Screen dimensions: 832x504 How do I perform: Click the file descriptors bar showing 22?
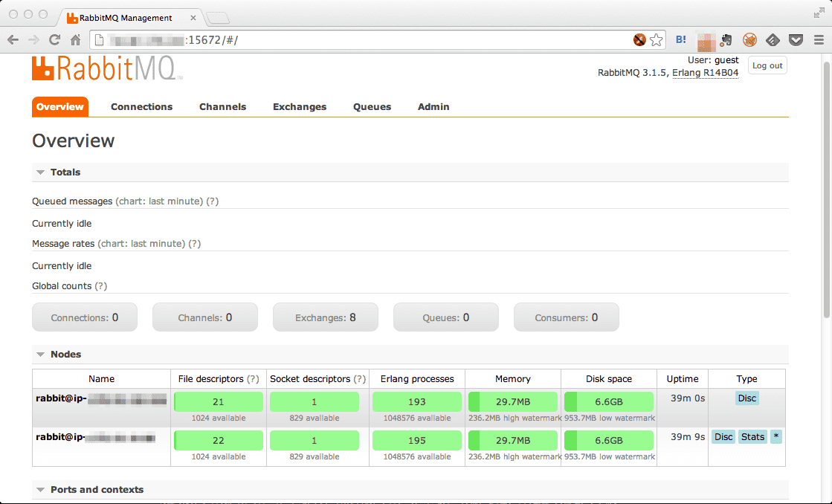(219, 440)
